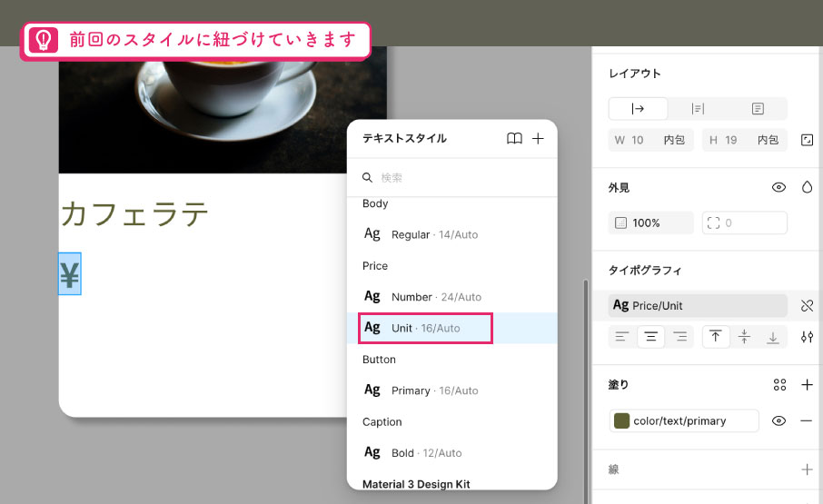Click the Body group heading
This screenshot has height=504, width=823.
pos(375,203)
